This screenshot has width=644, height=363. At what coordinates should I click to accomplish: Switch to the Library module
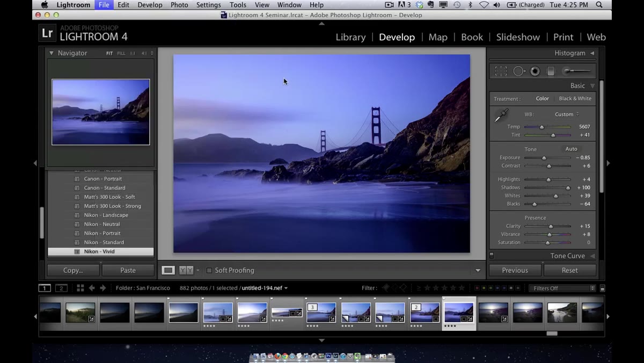tap(350, 37)
